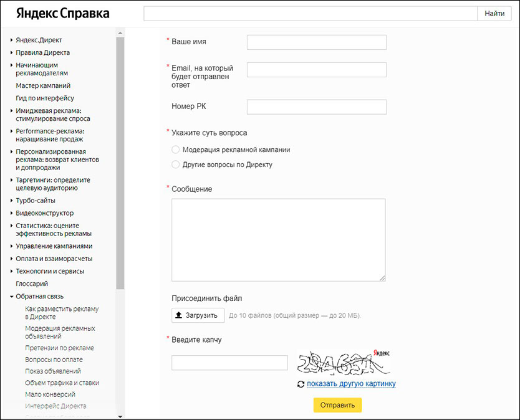520x420 pixels.
Task: Click the sidebar scroll up arrow
Action: click(x=120, y=33)
